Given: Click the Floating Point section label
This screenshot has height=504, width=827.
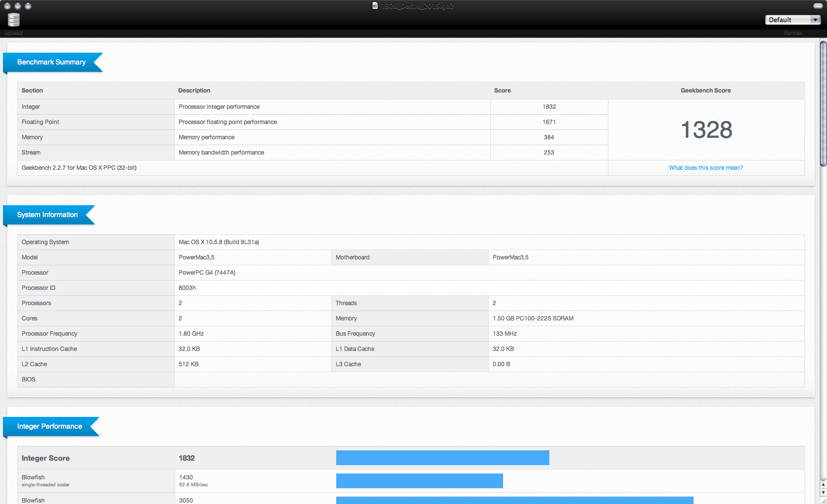Looking at the screenshot, I should [x=40, y=122].
